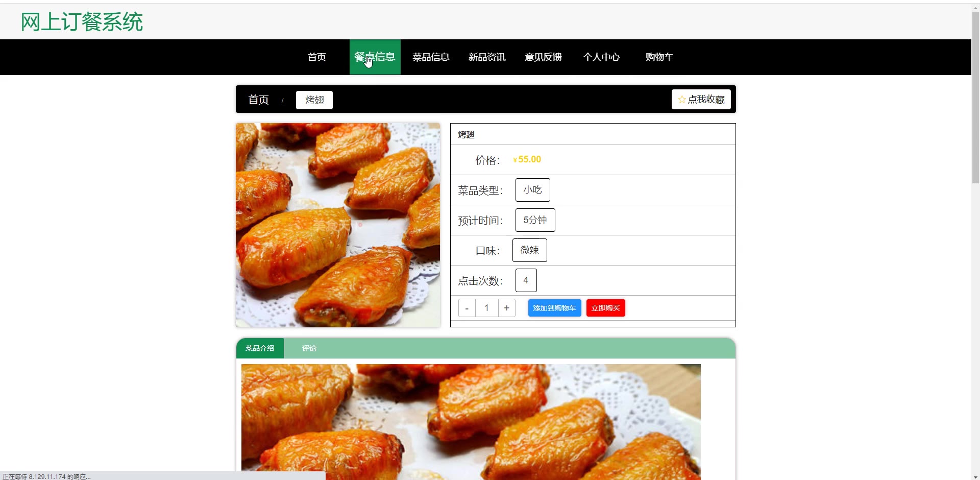Select 意见反馈 in the top navigation
This screenshot has width=980, height=480.
click(x=543, y=57)
